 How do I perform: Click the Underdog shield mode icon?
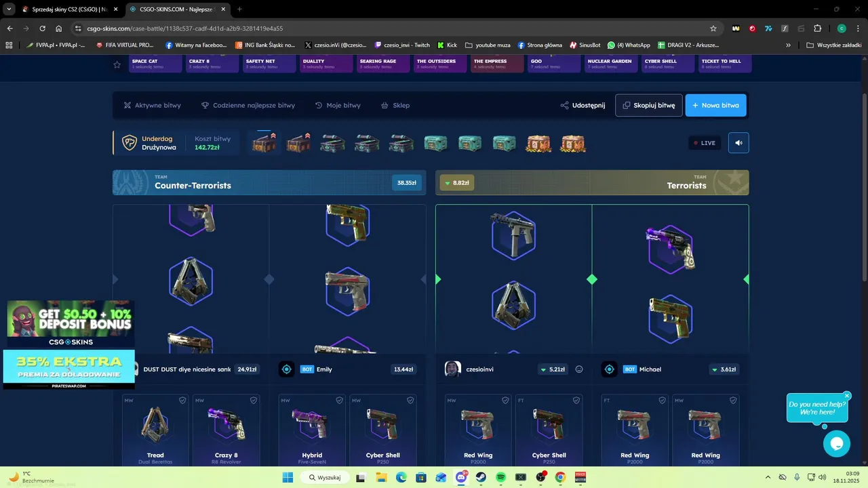pos(129,143)
